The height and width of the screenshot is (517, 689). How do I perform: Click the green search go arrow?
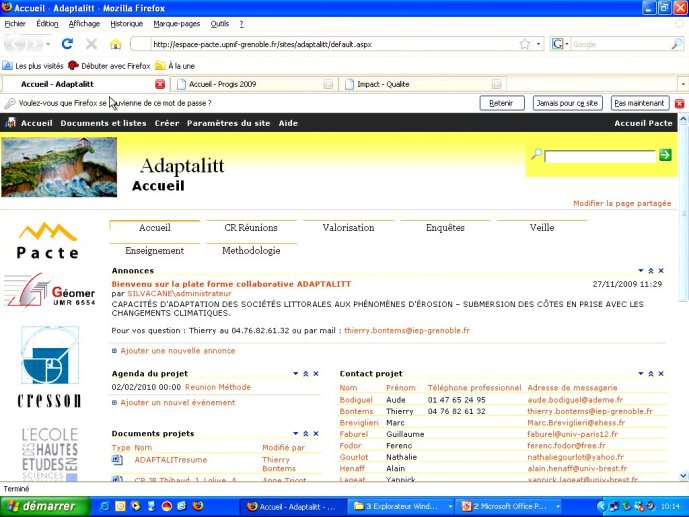point(665,155)
